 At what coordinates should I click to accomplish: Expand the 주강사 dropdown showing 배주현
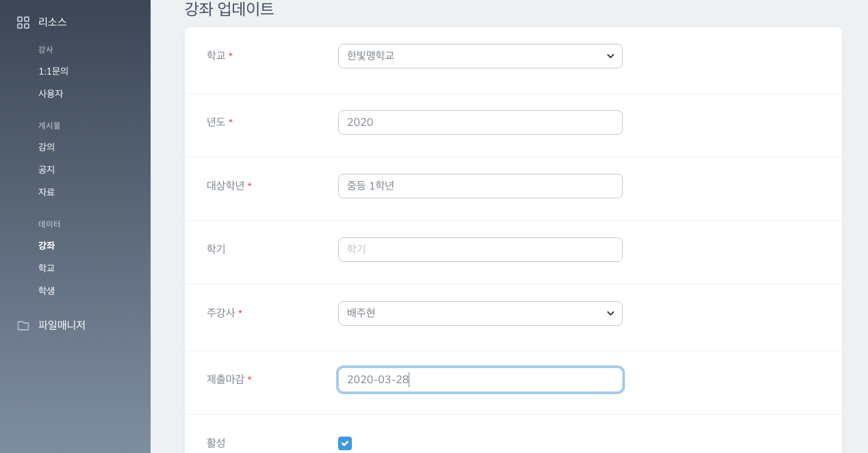(479, 313)
